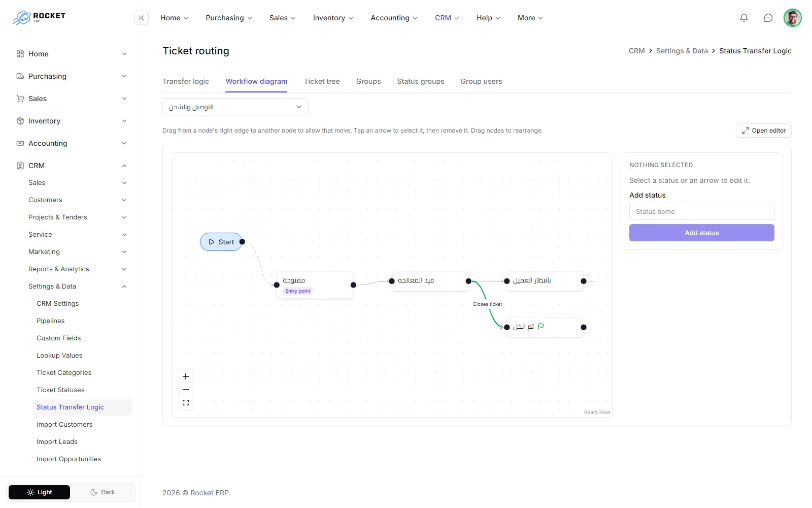Select the green Closes ticket arrow label
Image resolution: width=812 pixels, height=508 pixels.
click(487, 304)
